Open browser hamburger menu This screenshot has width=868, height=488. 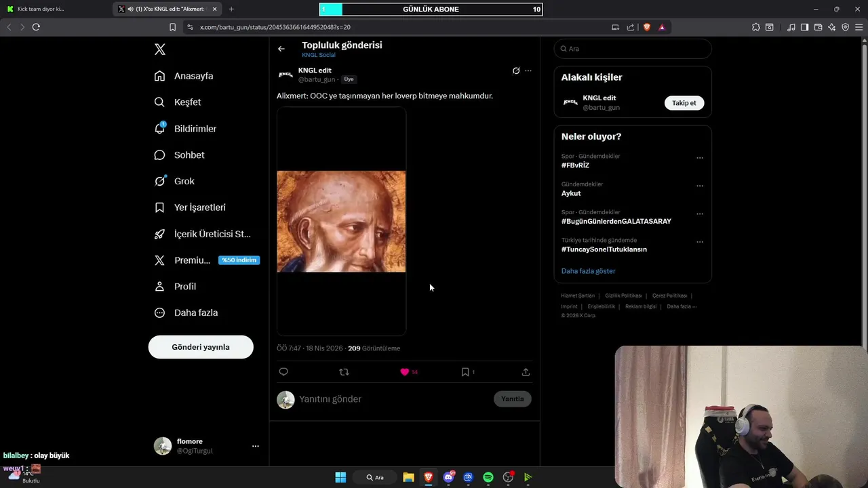[859, 27]
